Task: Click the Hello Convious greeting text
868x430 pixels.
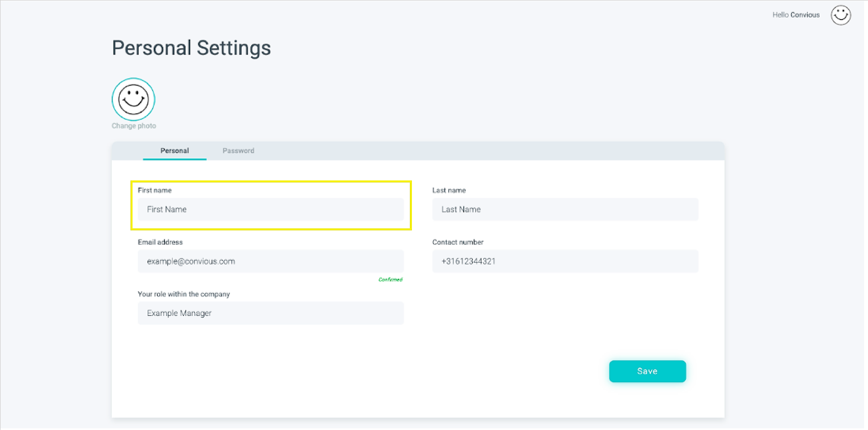Action: point(796,15)
